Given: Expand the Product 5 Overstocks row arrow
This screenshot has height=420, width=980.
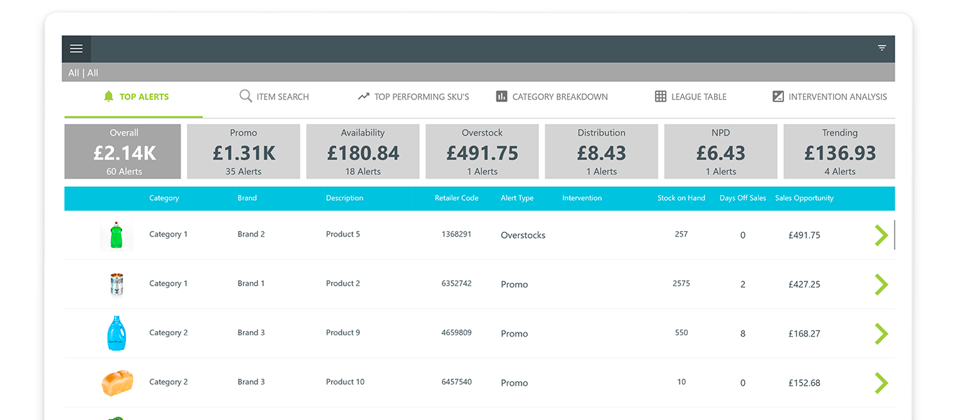Looking at the screenshot, I should pyautogui.click(x=881, y=235).
